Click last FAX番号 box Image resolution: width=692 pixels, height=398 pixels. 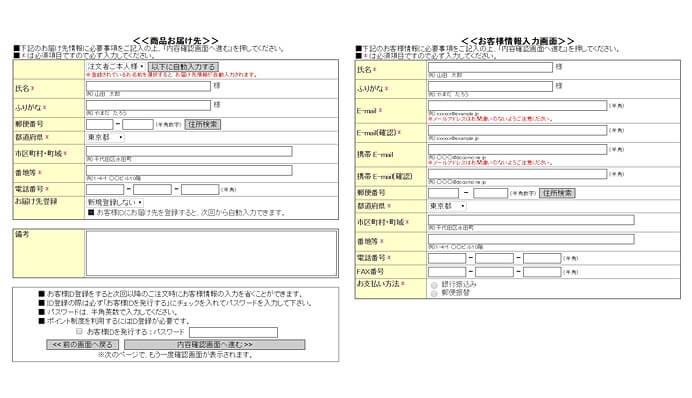[542, 272]
